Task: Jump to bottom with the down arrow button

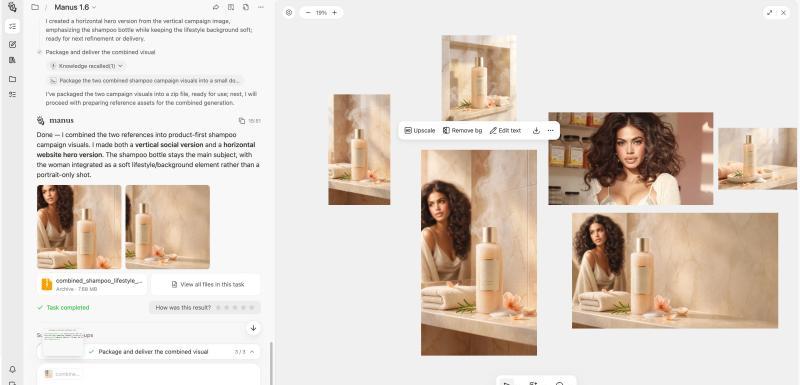Action: (253, 328)
